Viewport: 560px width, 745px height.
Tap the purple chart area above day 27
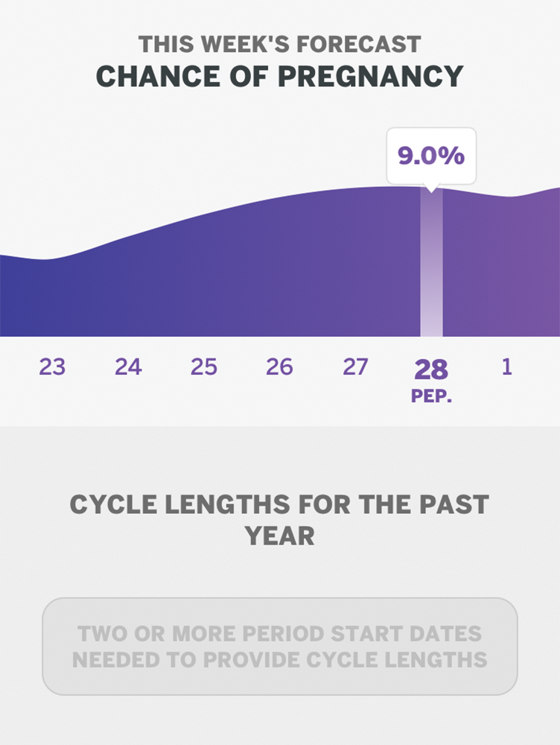pos(355,262)
